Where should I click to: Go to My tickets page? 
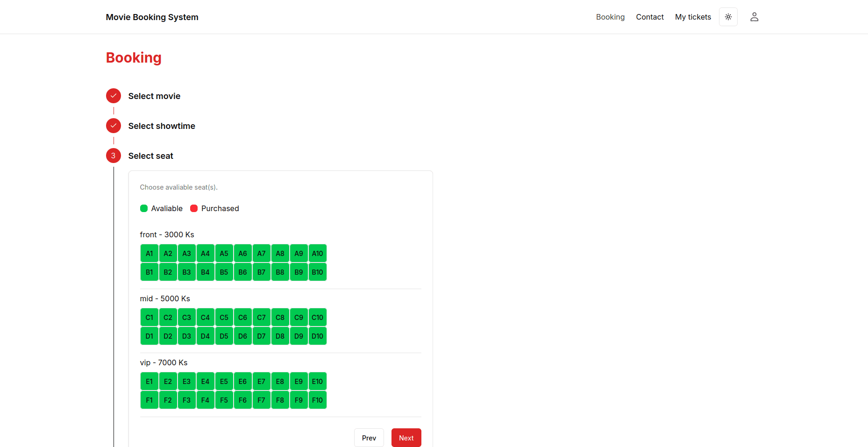pos(693,17)
